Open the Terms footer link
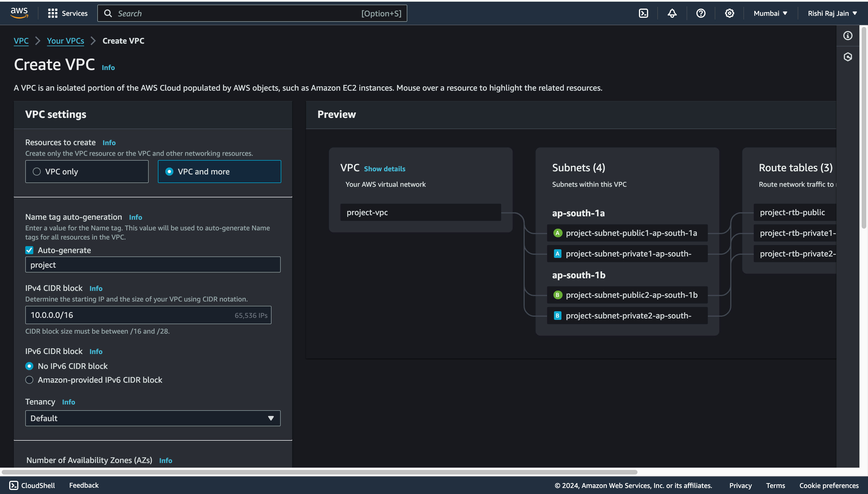This screenshot has width=868, height=494. pyautogui.click(x=775, y=485)
